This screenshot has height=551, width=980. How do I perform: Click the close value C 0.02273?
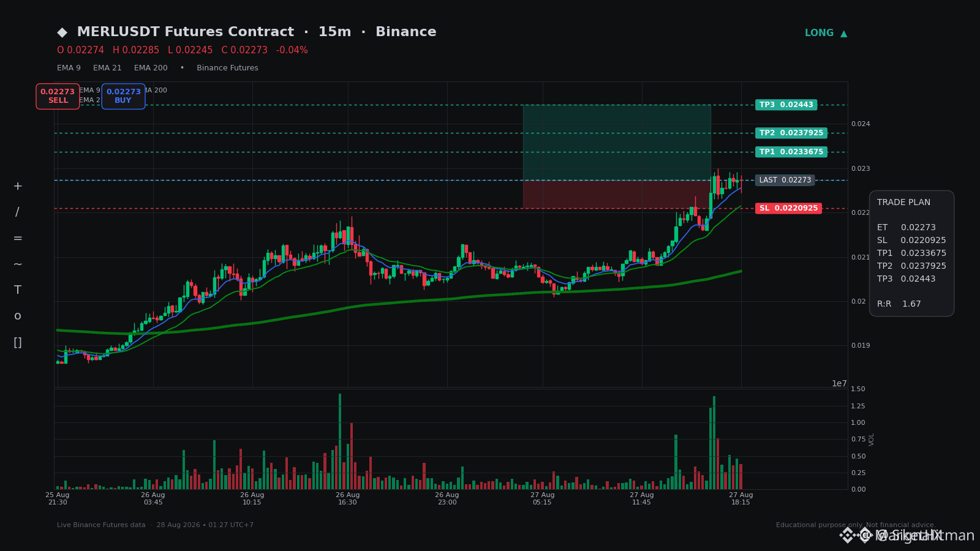tap(244, 50)
